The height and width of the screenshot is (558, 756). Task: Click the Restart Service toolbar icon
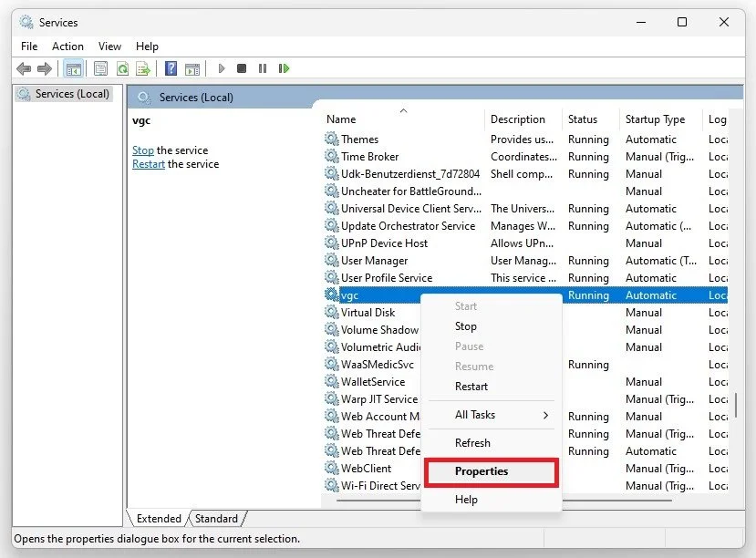[x=284, y=68]
